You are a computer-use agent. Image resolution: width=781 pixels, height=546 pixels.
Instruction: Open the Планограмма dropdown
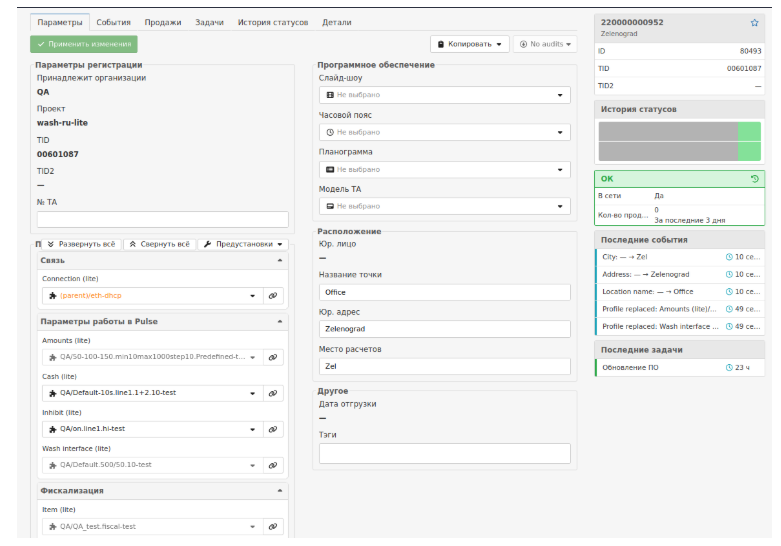point(444,169)
